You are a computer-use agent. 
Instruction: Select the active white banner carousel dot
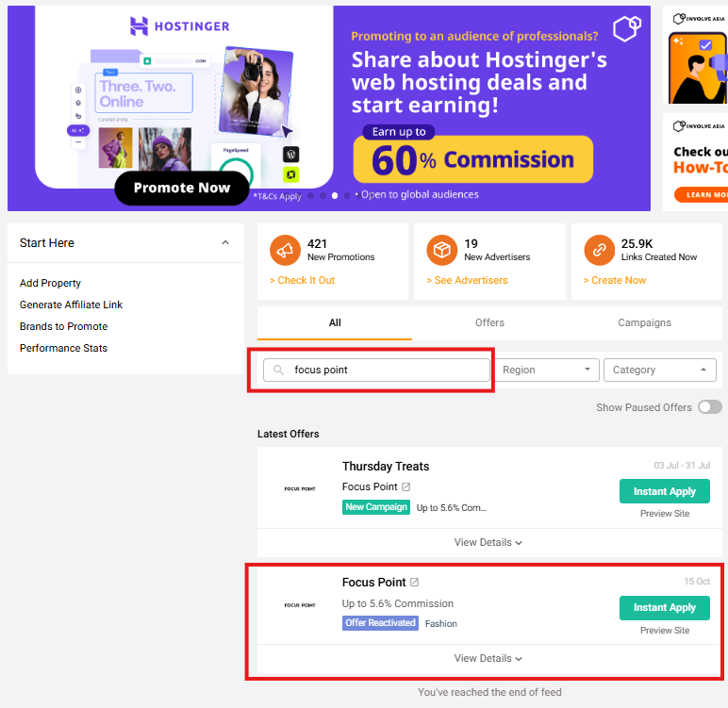(x=335, y=196)
